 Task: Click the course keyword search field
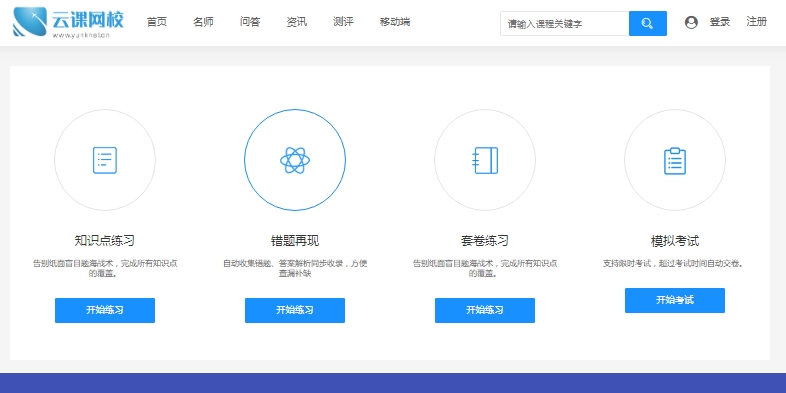(x=564, y=24)
